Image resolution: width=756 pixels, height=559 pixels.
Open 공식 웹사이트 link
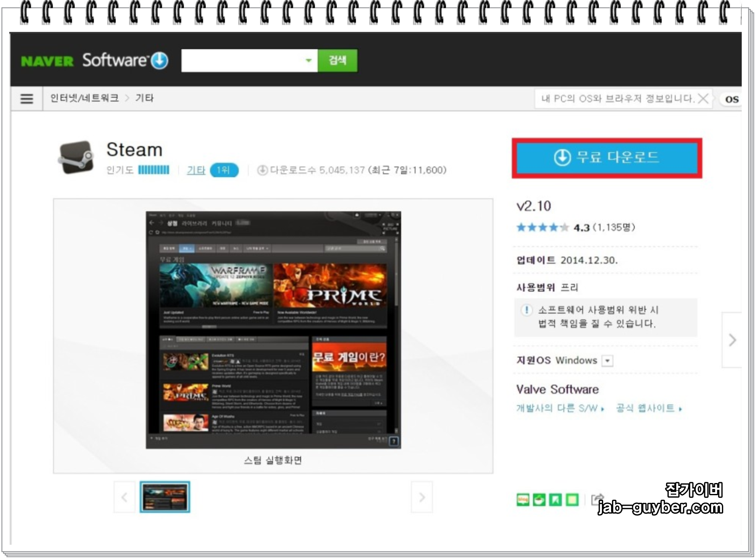click(x=649, y=408)
